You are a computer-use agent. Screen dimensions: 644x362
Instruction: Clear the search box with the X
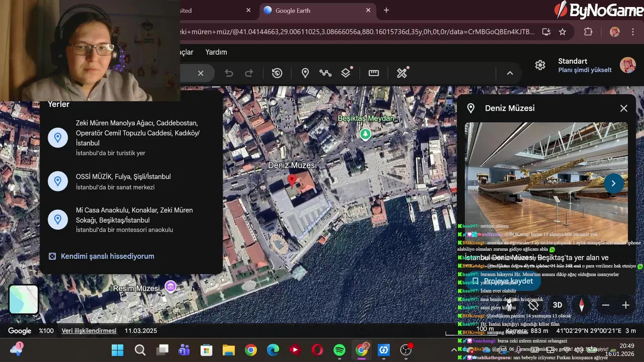(x=200, y=73)
